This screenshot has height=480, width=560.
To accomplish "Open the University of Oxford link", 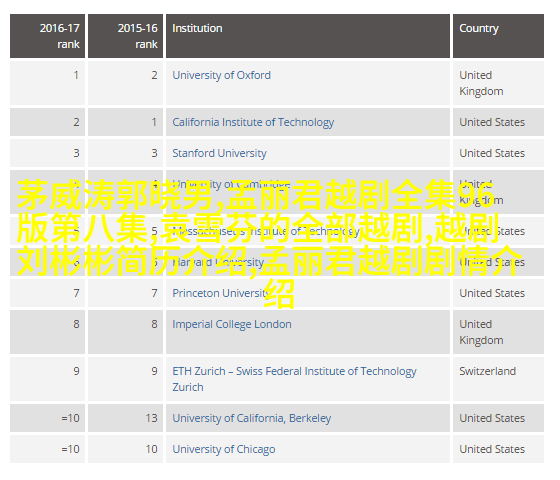I will coord(221,75).
